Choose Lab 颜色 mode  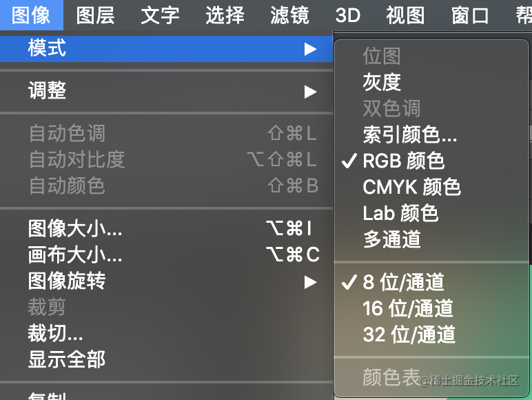point(431,213)
